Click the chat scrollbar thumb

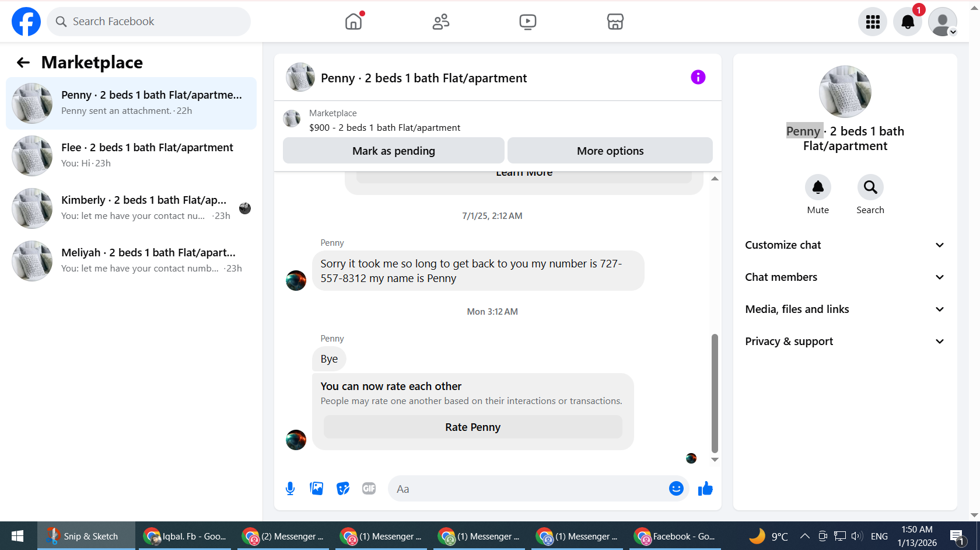click(715, 393)
